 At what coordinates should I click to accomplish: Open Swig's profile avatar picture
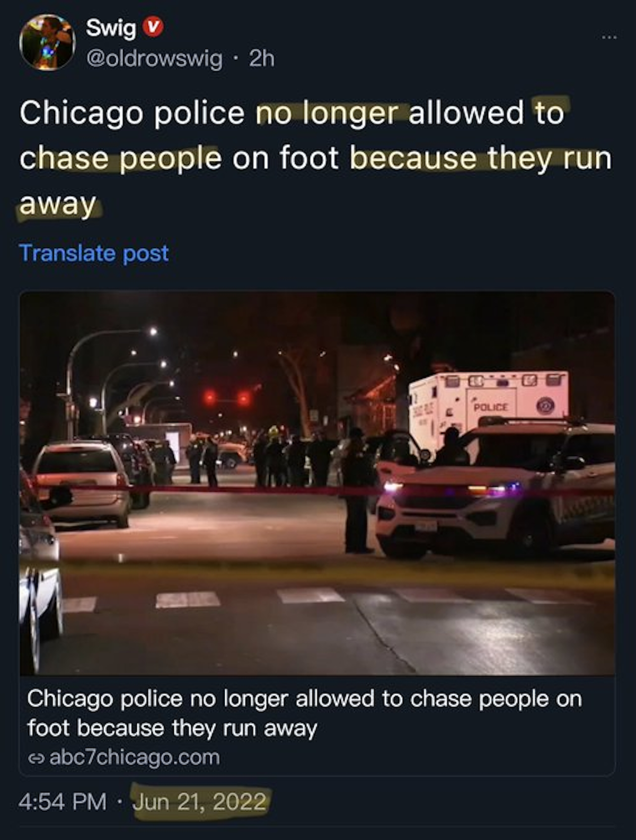pyautogui.click(x=47, y=42)
